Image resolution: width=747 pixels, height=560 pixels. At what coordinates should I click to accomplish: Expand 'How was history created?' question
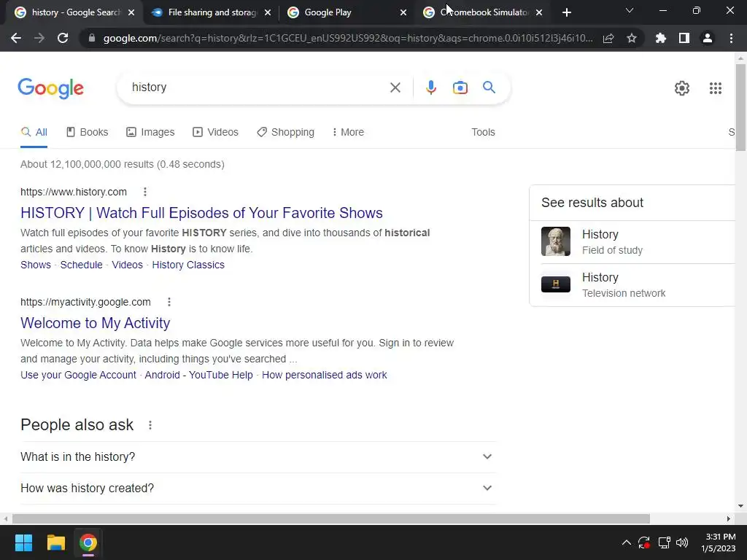pos(258,488)
